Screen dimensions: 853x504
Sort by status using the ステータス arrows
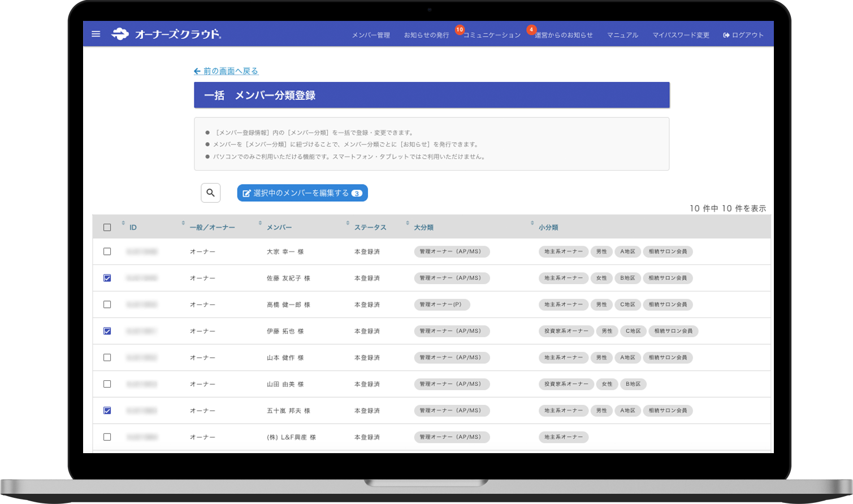(x=348, y=223)
